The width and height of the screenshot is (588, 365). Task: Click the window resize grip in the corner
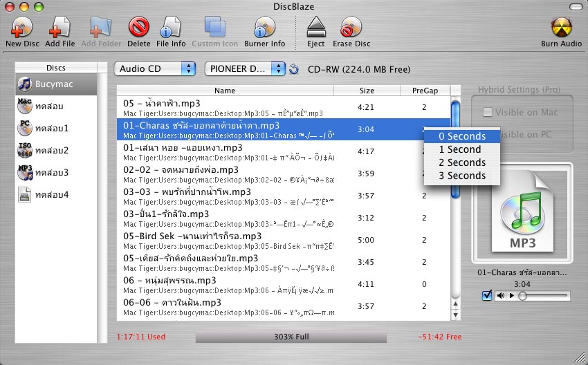tap(579, 357)
